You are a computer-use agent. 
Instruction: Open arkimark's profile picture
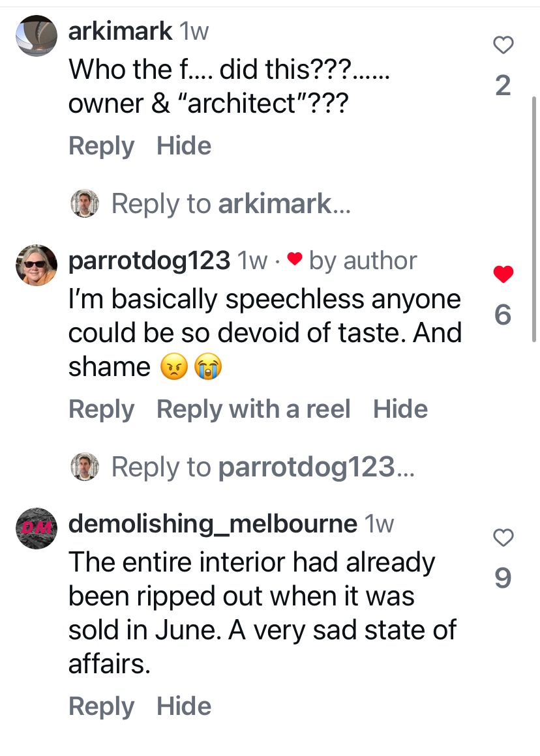coord(36,37)
